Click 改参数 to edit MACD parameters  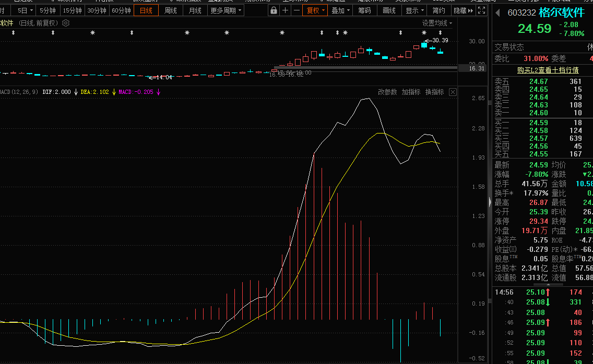[x=388, y=92]
